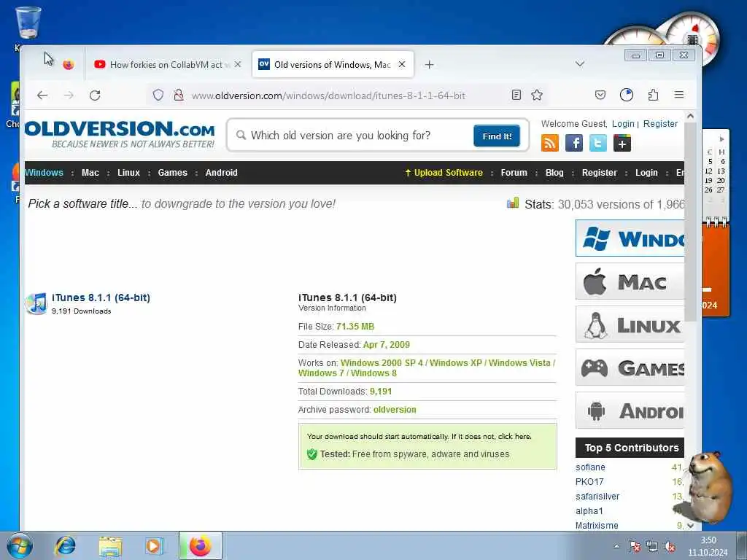Image resolution: width=747 pixels, height=560 pixels.
Task: Go back using the browser back arrow
Action: pyautogui.click(x=42, y=96)
